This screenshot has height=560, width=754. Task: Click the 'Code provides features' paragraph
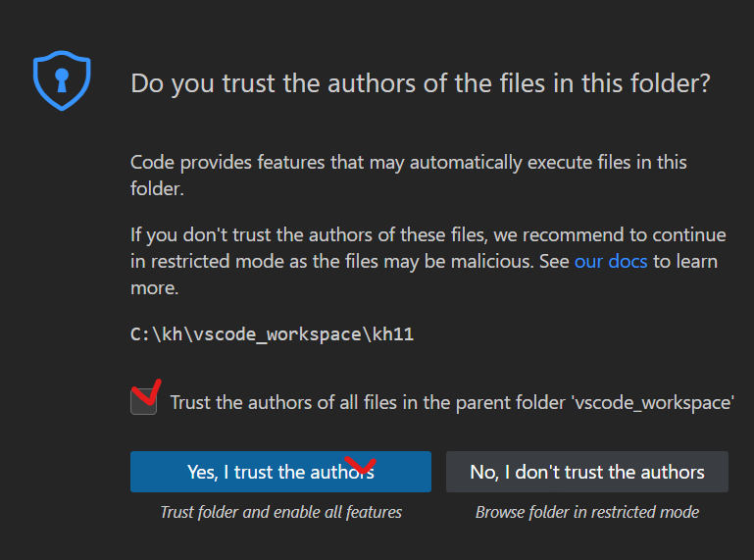pyautogui.click(x=409, y=176)
